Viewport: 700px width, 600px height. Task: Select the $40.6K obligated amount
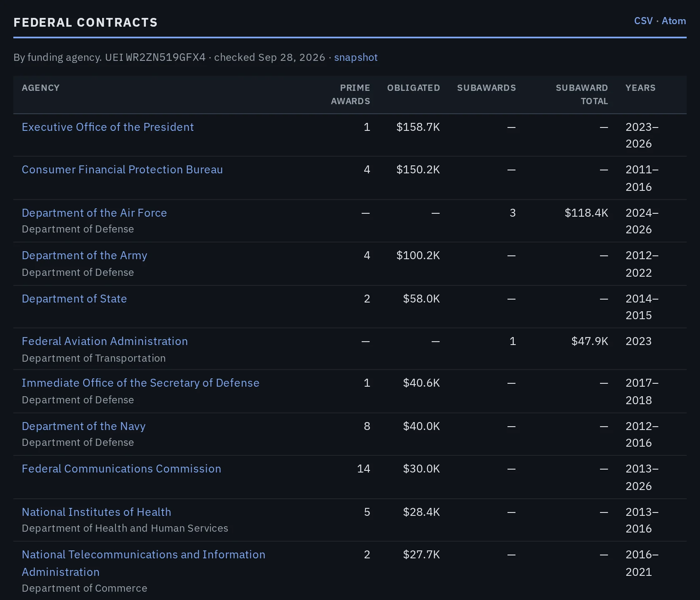coord(421,383)
